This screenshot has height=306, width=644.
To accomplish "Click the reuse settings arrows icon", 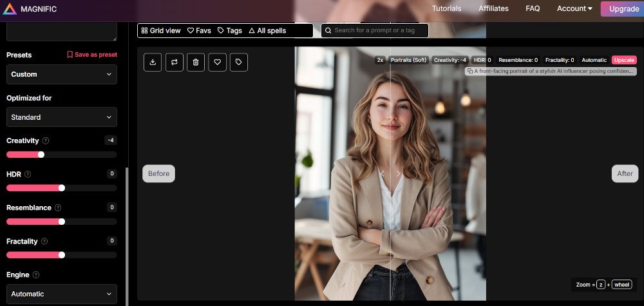I will 174,62.
